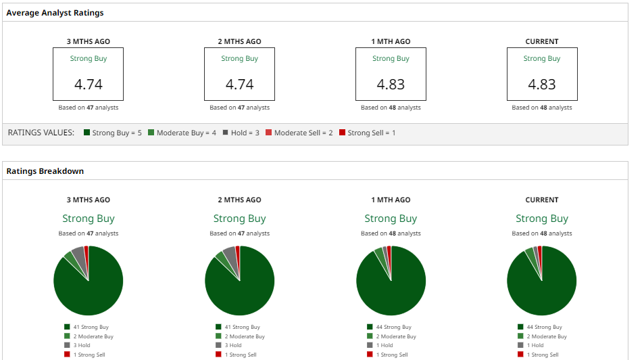
Task: Click '1 Hold' under Current
Action: coord(535,346)
